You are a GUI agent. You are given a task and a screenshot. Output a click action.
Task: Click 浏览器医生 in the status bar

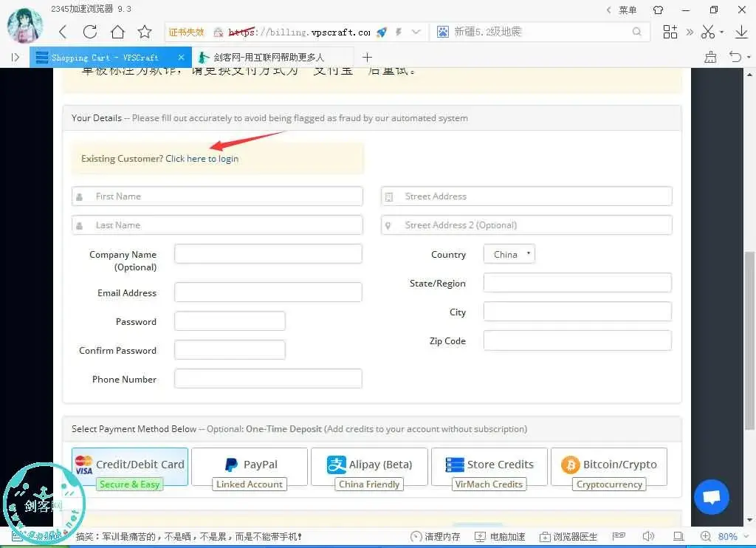[x=568, y=536]
